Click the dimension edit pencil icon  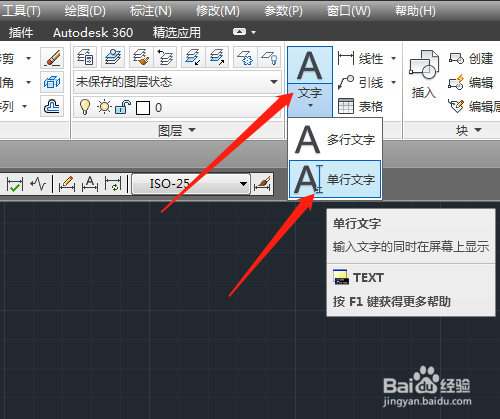point(66,184)
